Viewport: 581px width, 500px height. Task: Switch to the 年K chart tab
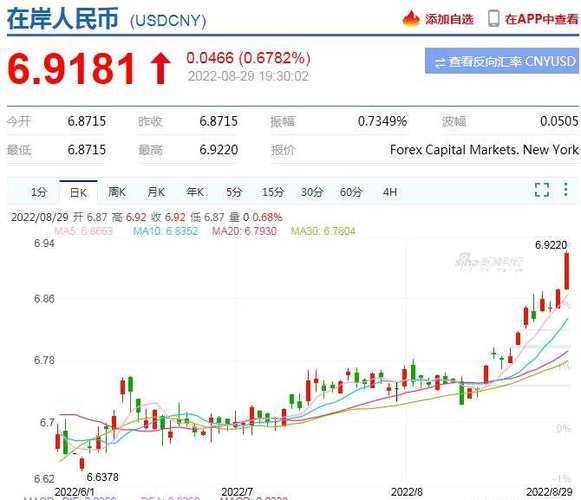point(195,192)
